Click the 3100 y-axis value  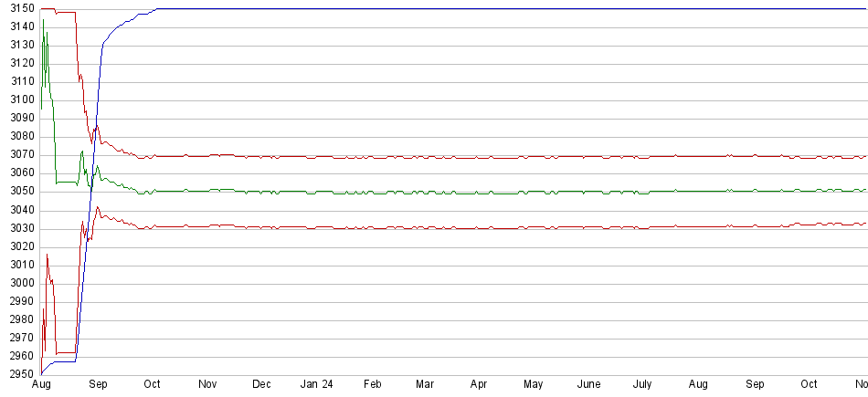point(22,100)
